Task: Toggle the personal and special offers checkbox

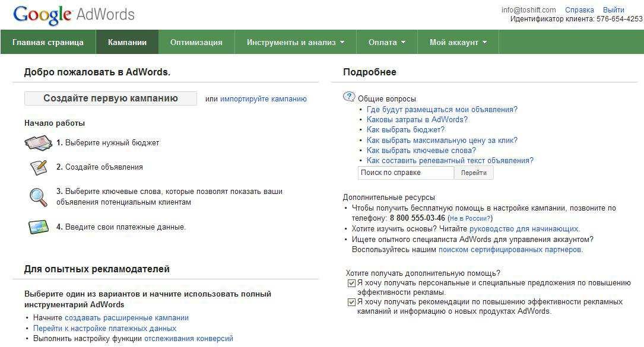Action: 351,284
